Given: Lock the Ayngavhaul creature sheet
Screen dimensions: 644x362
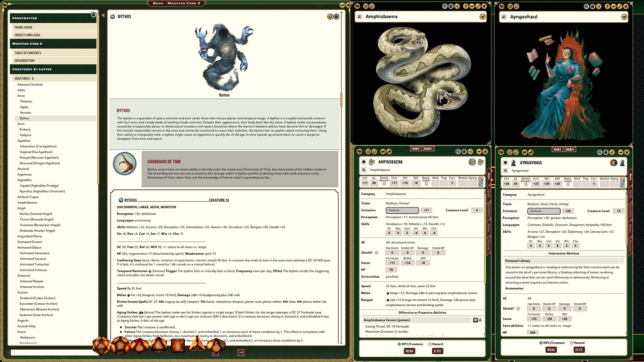Looking at the screenshot, I should [x=606, y=152].
